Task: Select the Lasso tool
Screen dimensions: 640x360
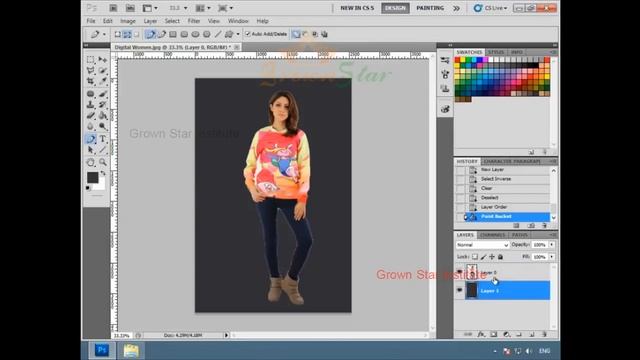Action: (91, 71)
